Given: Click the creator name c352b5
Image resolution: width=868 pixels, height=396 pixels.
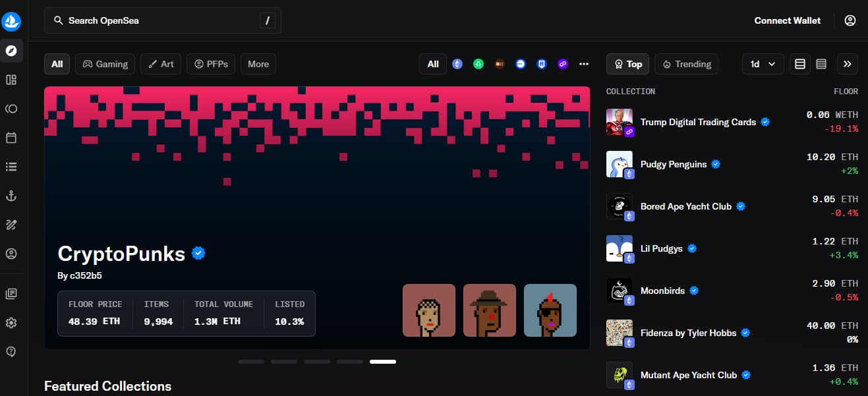Looking at the screenshot, I should 86,275.
